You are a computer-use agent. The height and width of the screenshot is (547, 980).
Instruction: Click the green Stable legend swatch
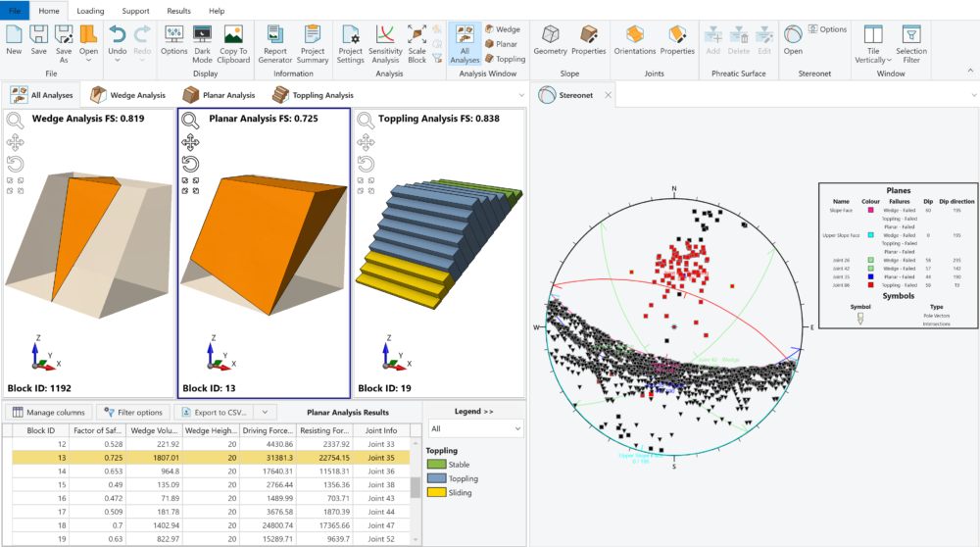435,465
